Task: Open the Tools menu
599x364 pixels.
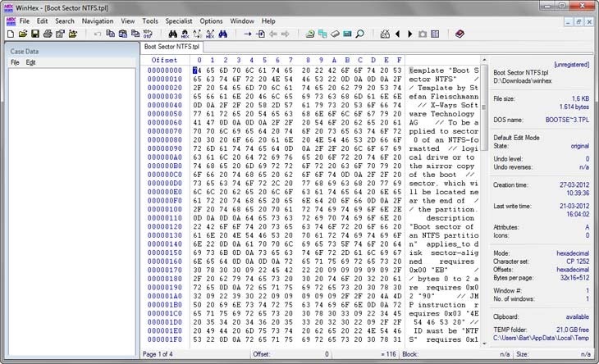Action: click(150, 21)
